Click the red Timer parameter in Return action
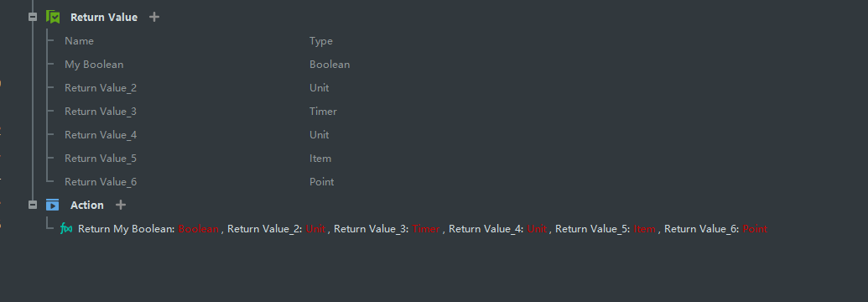The height and width of the screenshot is (302, 868). (x=426, y=229)
